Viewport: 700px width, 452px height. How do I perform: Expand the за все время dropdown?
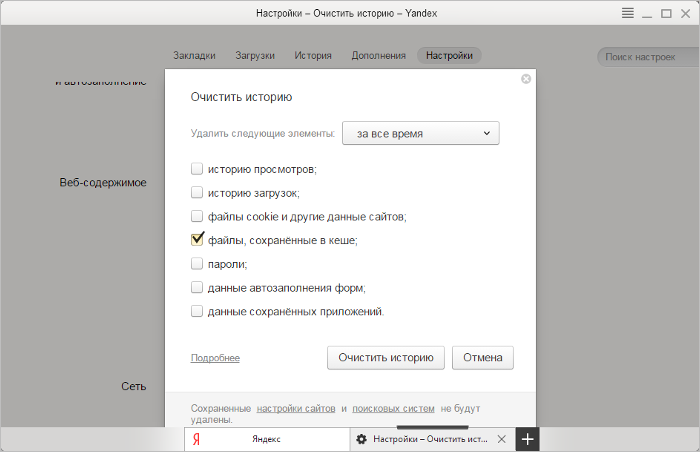click(420, 133)
